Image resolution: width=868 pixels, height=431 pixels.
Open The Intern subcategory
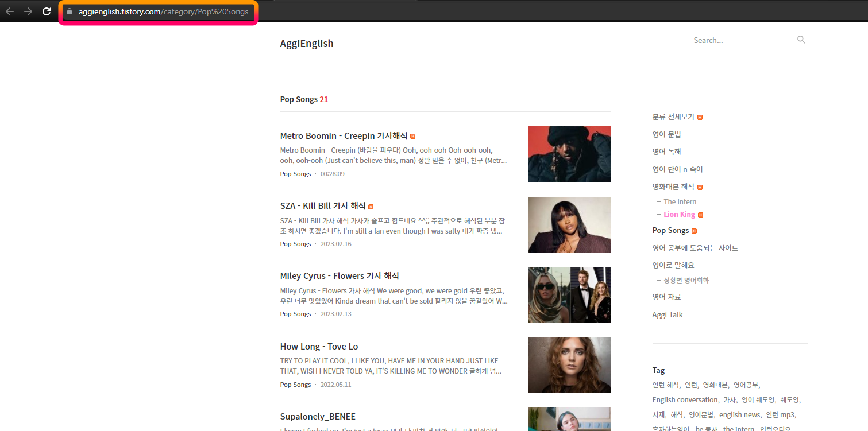pyautogui.click(x=680, y=202)
